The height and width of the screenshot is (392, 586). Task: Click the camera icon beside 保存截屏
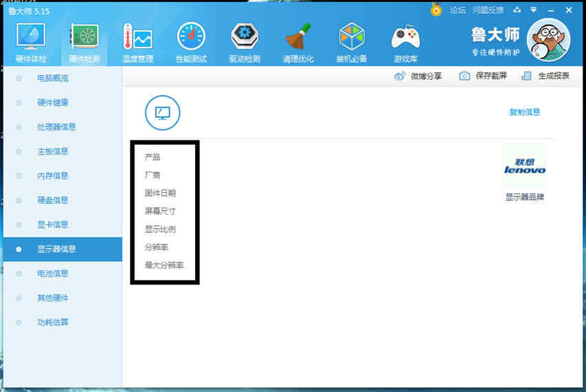[464, 76]
